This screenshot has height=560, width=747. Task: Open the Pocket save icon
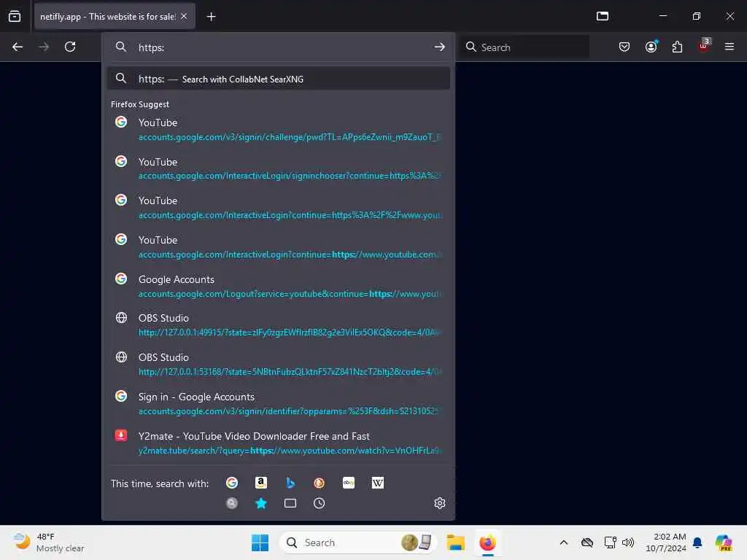tap(624, 47)
